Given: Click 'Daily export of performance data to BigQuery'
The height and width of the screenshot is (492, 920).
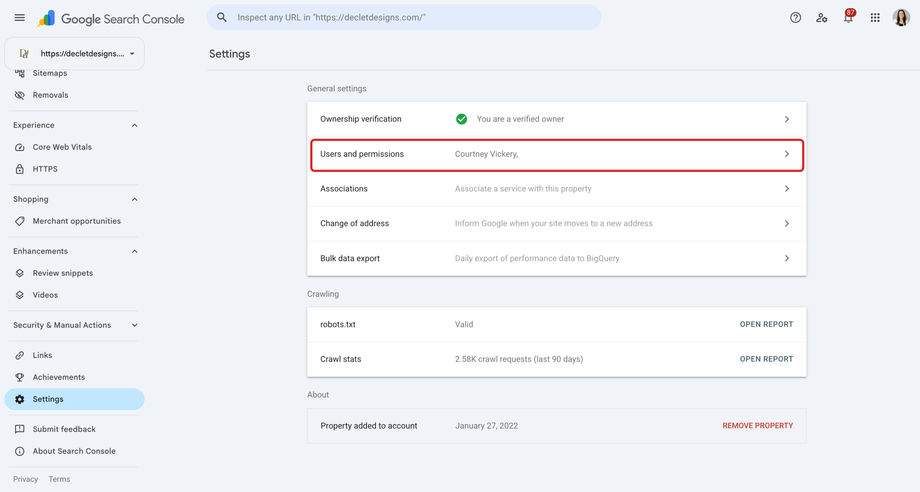Looking at the screenshot, I should pyautogui.click(x=537, y=258).
